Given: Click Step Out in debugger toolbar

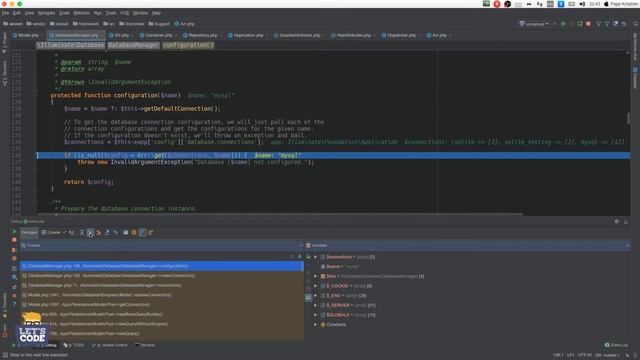Looking at the screenshot, I should [107, 233].
